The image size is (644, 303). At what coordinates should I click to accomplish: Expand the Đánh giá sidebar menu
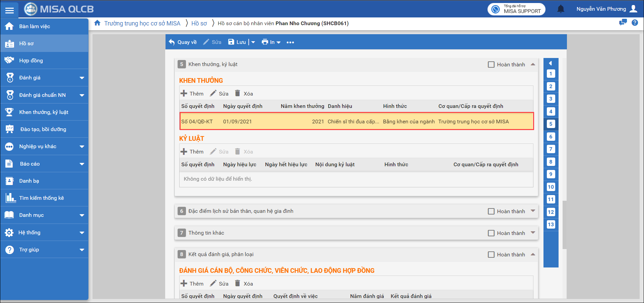[x=82, y=78]
